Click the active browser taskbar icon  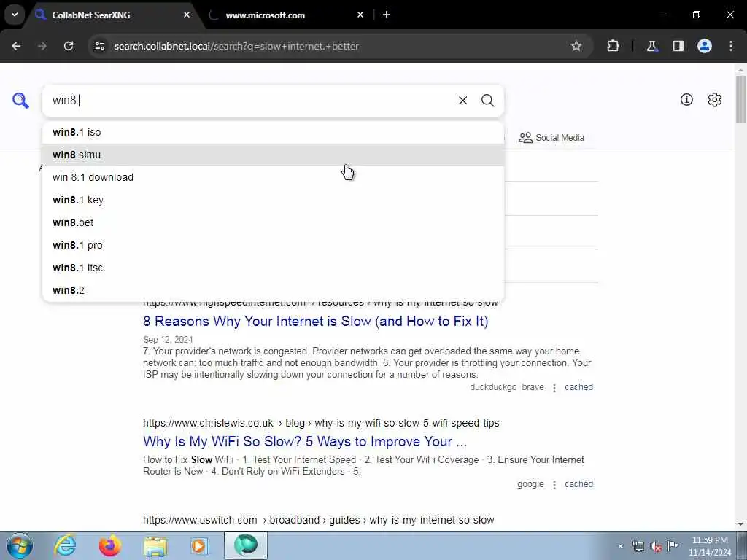246,545
